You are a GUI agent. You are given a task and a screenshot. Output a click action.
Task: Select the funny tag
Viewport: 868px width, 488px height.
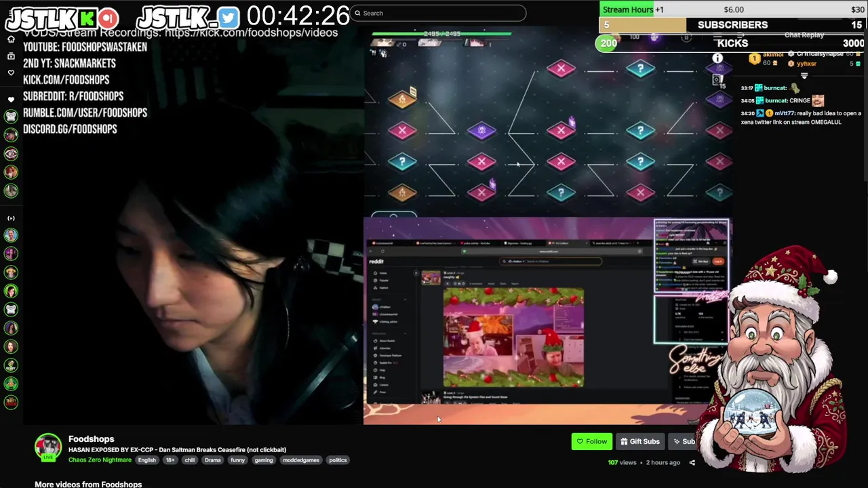click(237, 460)
